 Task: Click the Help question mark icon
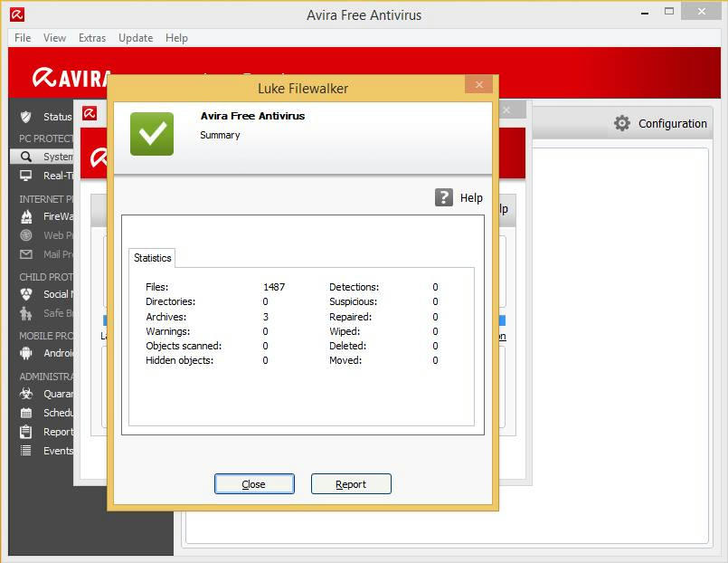444,197
